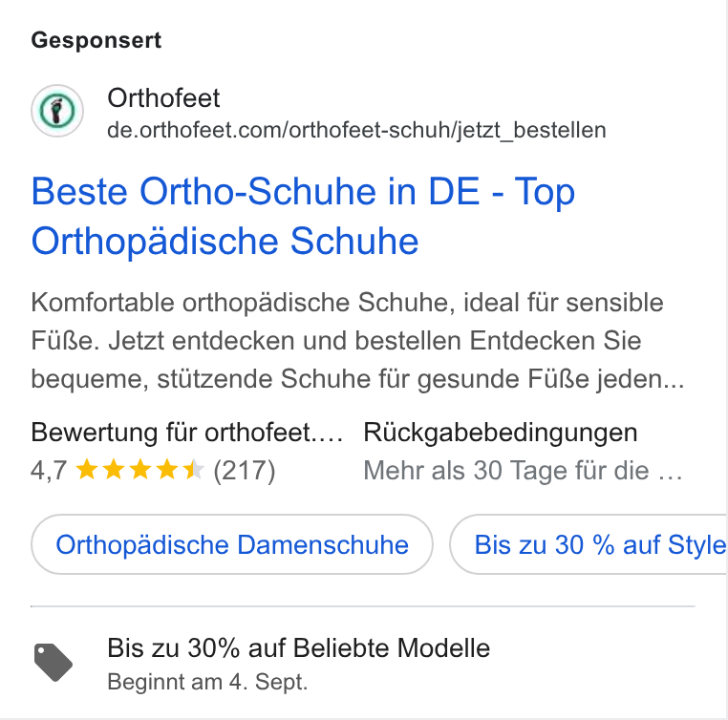Open the Orthopädische Schuhe second headline line

coord(225,242)
